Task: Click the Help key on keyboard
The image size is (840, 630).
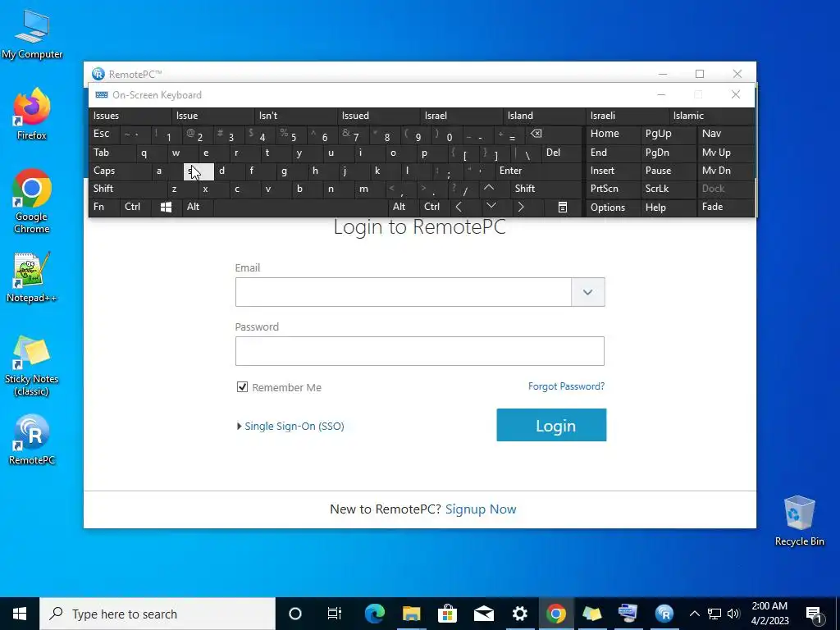Action: 668,208
